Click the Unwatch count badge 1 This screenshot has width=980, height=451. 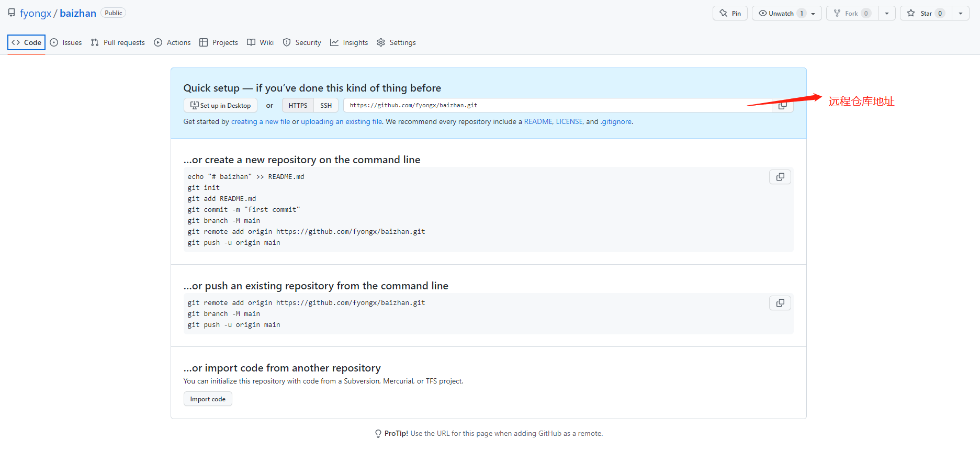tap(802, 13)
